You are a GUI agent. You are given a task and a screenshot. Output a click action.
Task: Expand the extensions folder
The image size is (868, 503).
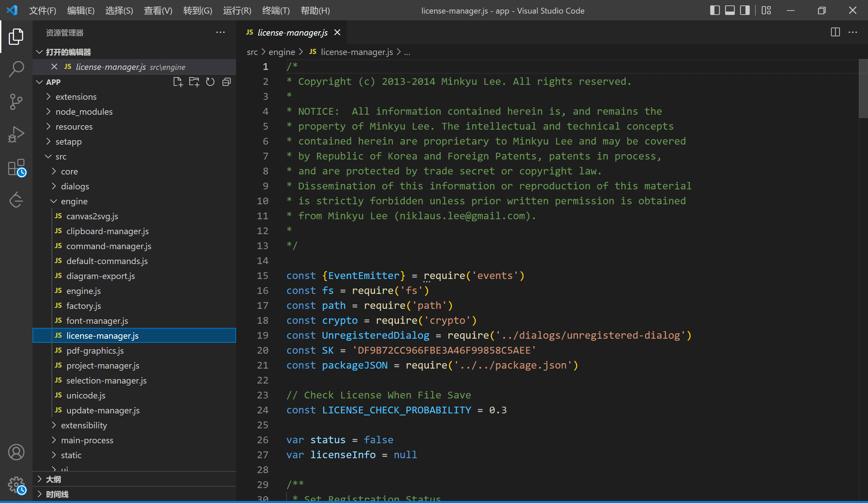[134, 97]
